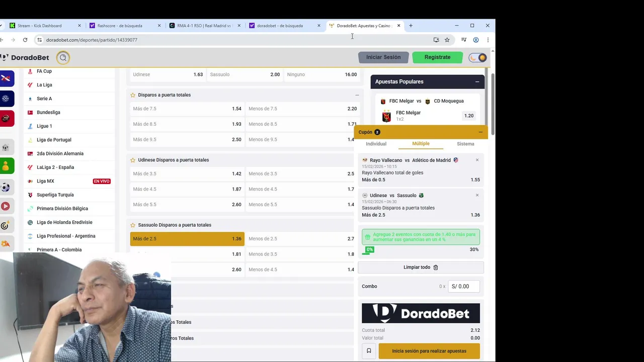Open Liga MX (en vivo)
This screenshot has width=644, height=362.
tap(45, 181)
